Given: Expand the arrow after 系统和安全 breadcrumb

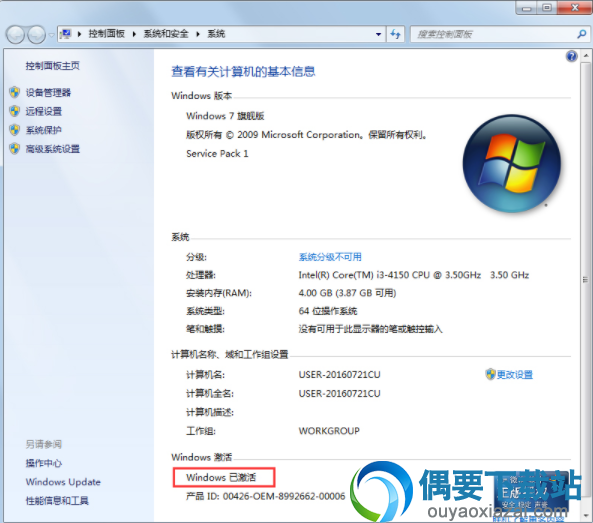Looking at the screenshot, I should (197, 34).
